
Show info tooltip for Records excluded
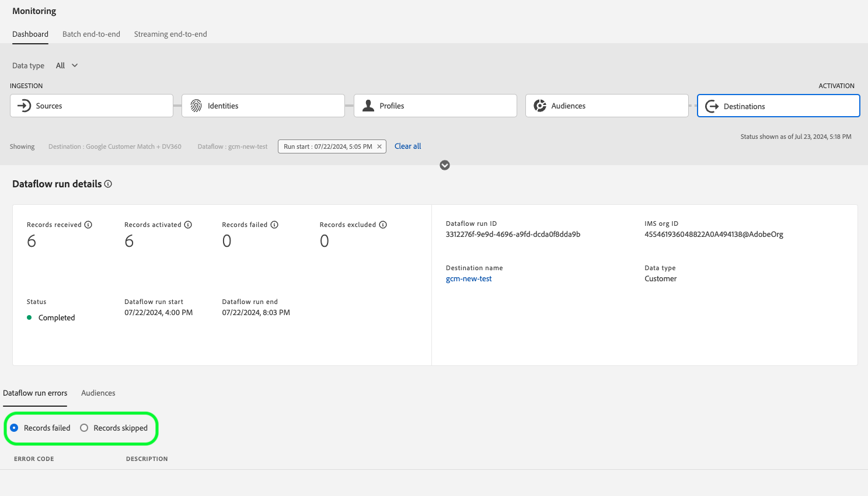tap(383, 225)
